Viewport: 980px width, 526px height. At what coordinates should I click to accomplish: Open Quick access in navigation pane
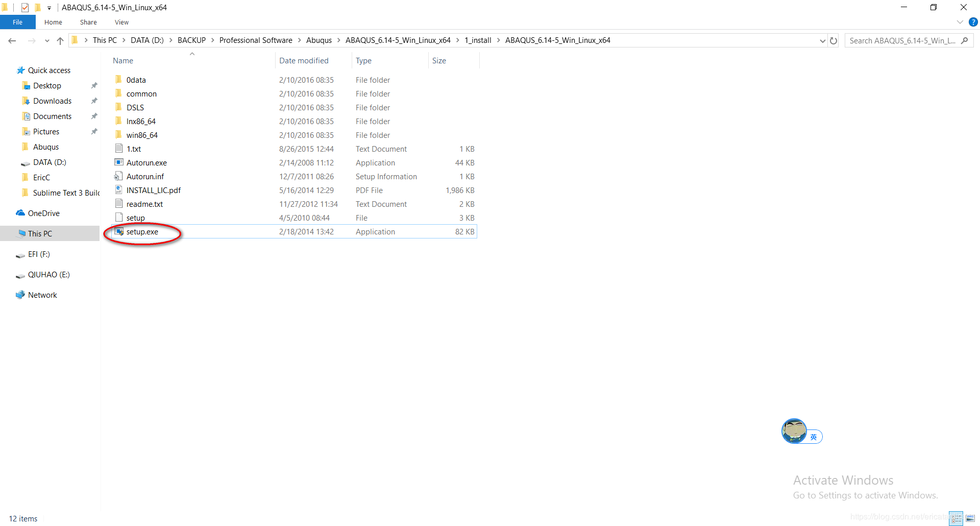point(49,70)
